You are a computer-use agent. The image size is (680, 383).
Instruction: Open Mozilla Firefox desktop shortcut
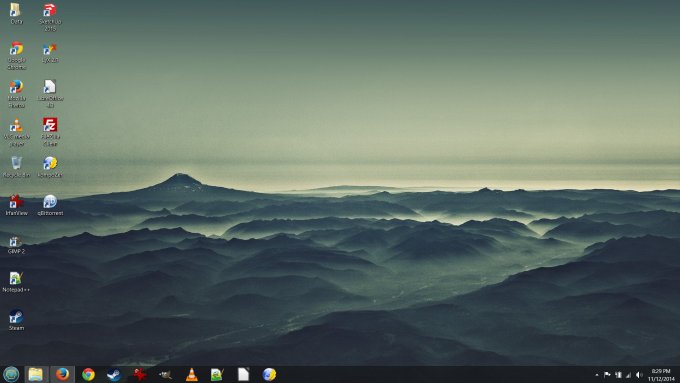tap(16, 94)
